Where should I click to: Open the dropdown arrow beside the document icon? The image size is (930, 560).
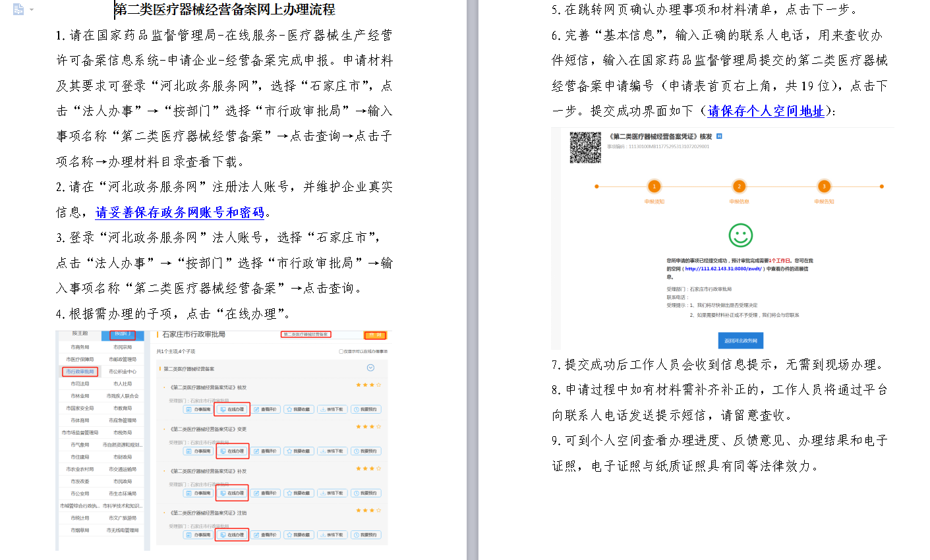[31, 10]
